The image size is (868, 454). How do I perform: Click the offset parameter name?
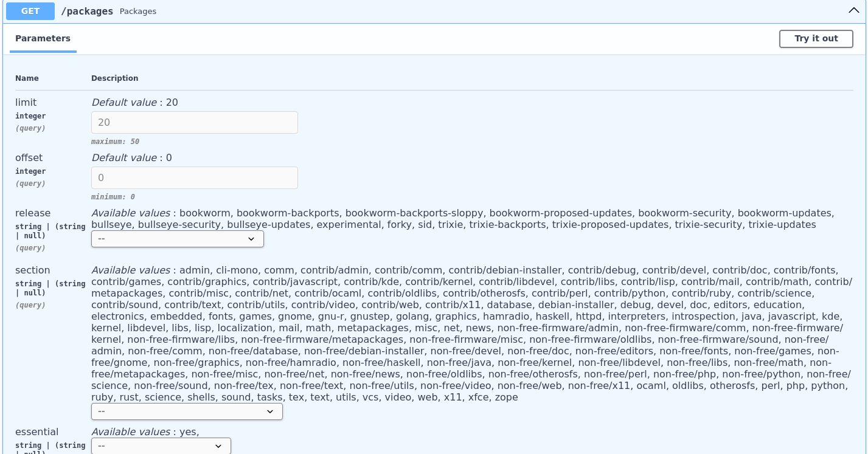[28, 157]
